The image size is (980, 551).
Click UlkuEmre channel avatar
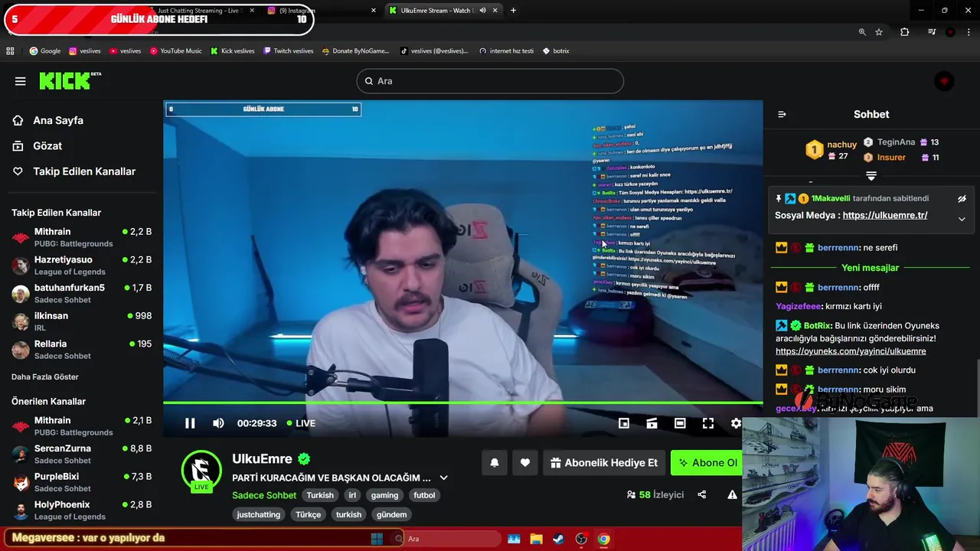pyautogui.click(x=201, y=470)
